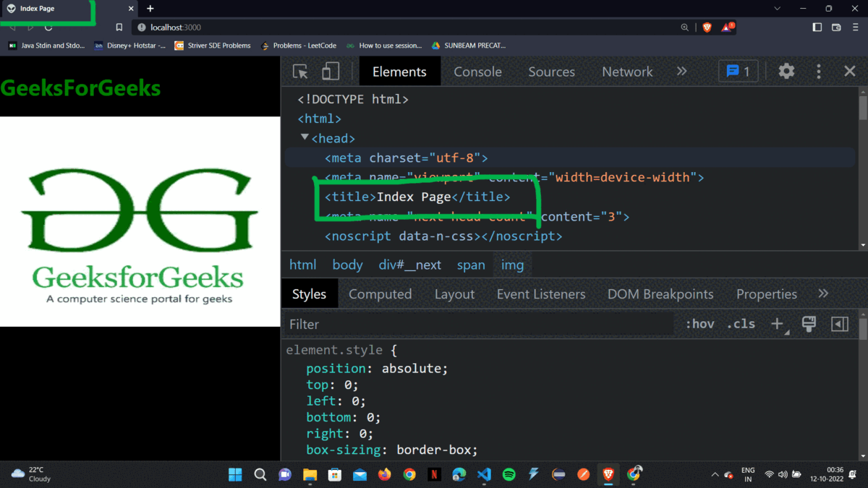Image resolution: width=868 pixels, height=488 pixels.
Task: Open the Event Listeners tab
Action: click(541, 294)
